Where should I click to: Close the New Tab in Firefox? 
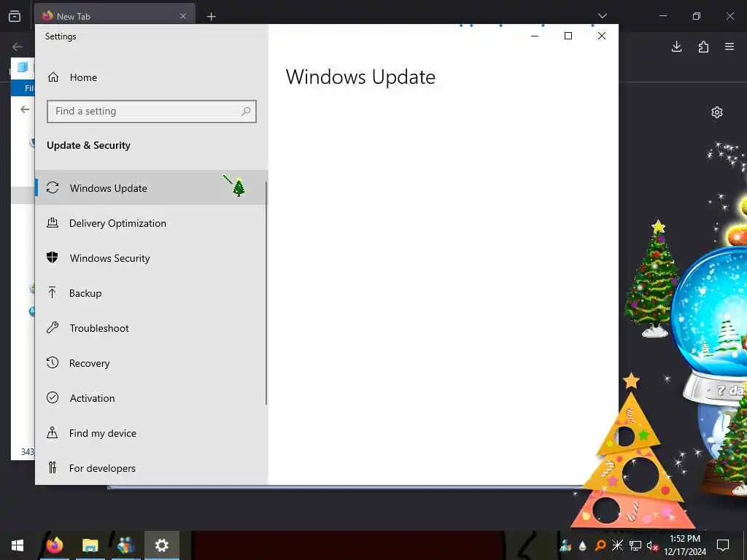point(183,16)
